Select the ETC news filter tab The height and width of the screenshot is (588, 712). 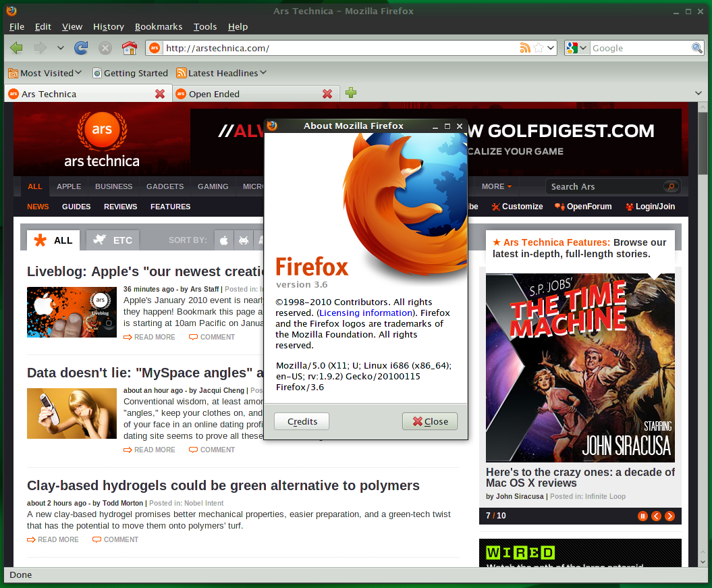(113, 240)
